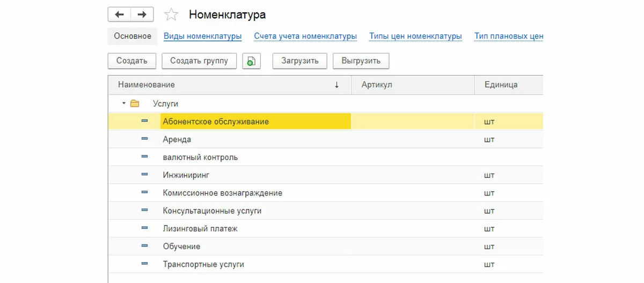Open Типы цен номенклатуры section
Screen dimensions: 644x283
tap(415, 37)
